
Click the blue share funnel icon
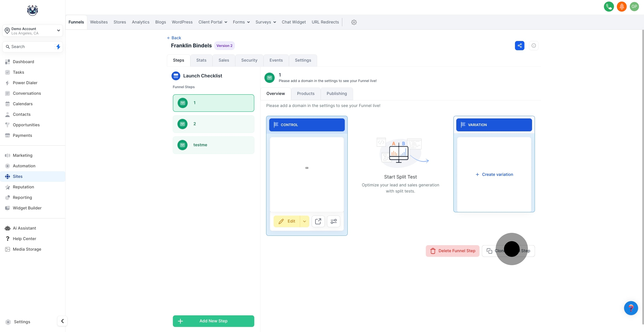520,46
